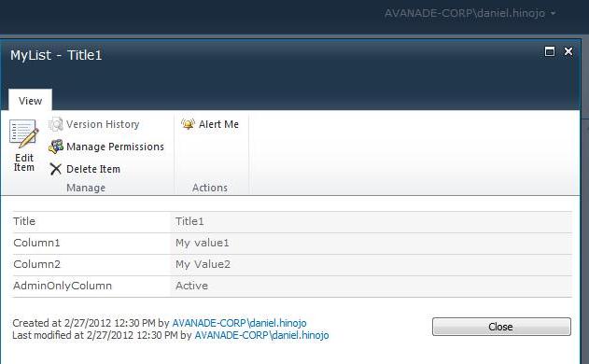Click the Manage Permissions label

116,147
